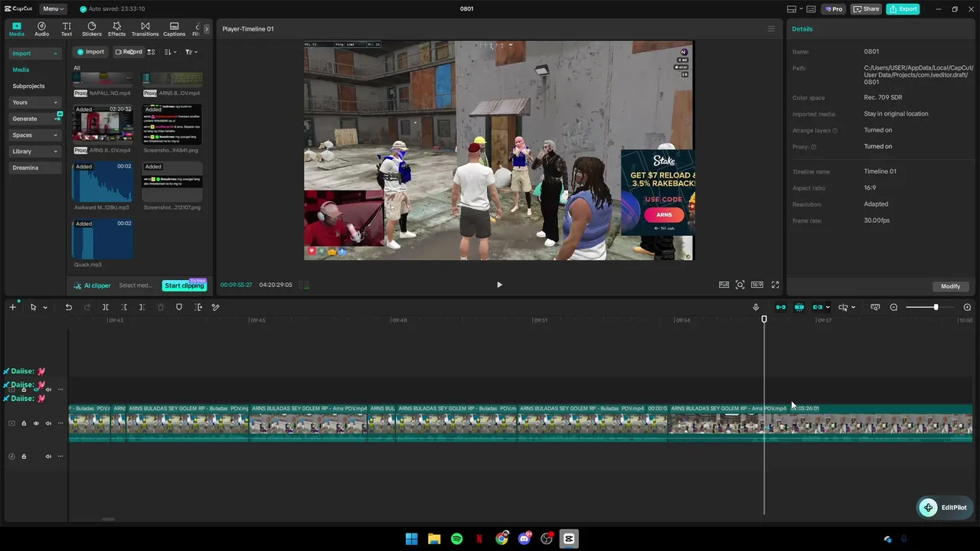Screen dimensions: 980x551
Task: Click the trash delete icon in timeline
Action: coord(161,307)
